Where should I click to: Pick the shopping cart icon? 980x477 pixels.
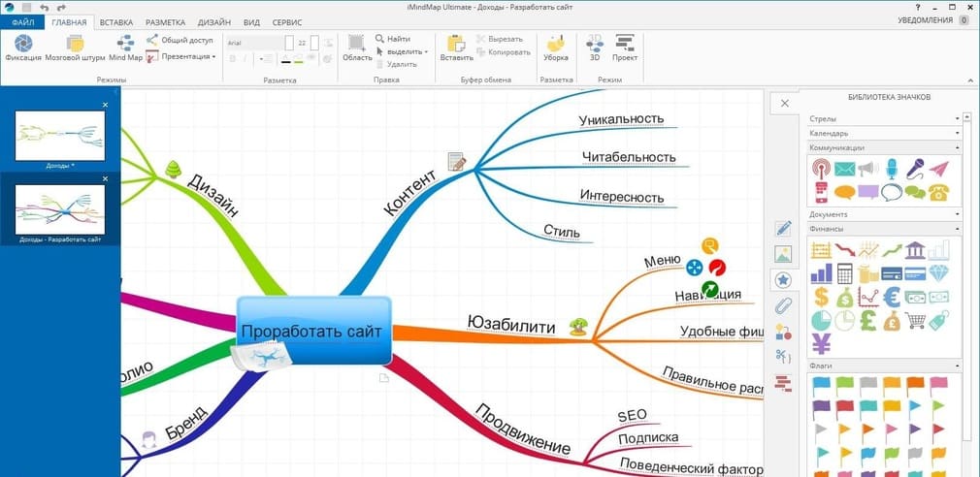tap(915, 320)
